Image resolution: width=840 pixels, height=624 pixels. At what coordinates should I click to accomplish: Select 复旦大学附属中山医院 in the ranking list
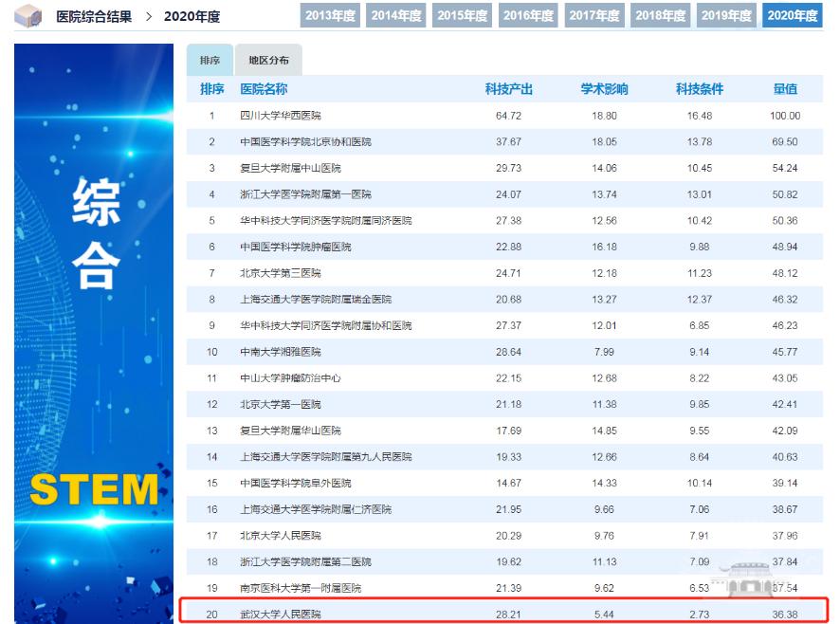pyautogui.click(x=290, y=168)
